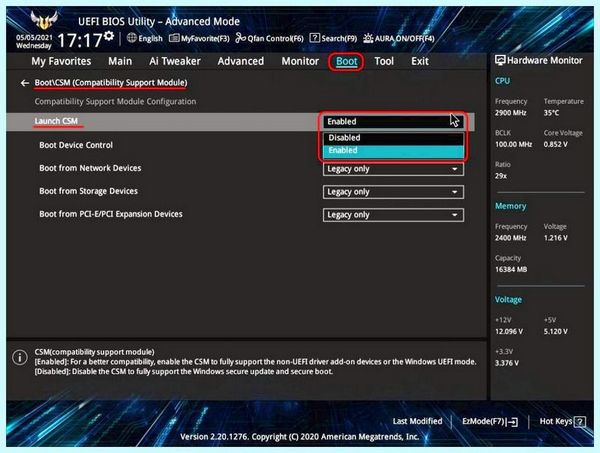Click the Memory heading in Hardware Monitor
Image resolution: width=600 pixels, height=453 pixels.
510,206
